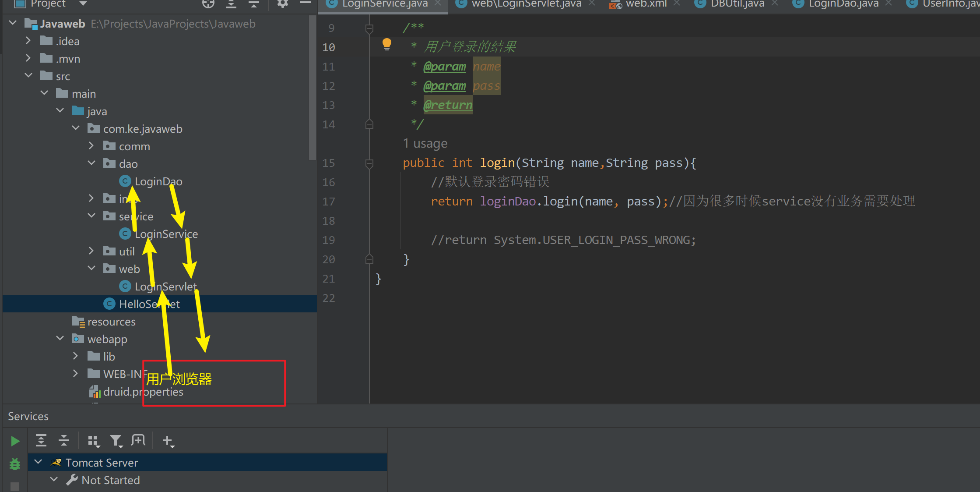The image size is (980, 492).
Task: Toggle fold marker at line 15
Action: pos(369,163)
